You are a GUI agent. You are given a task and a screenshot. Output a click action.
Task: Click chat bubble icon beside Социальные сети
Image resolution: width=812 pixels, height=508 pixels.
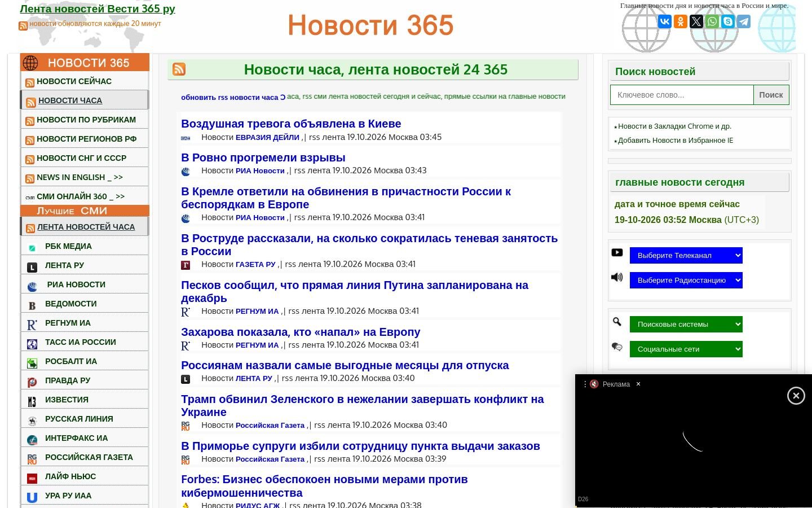[617, 347]
